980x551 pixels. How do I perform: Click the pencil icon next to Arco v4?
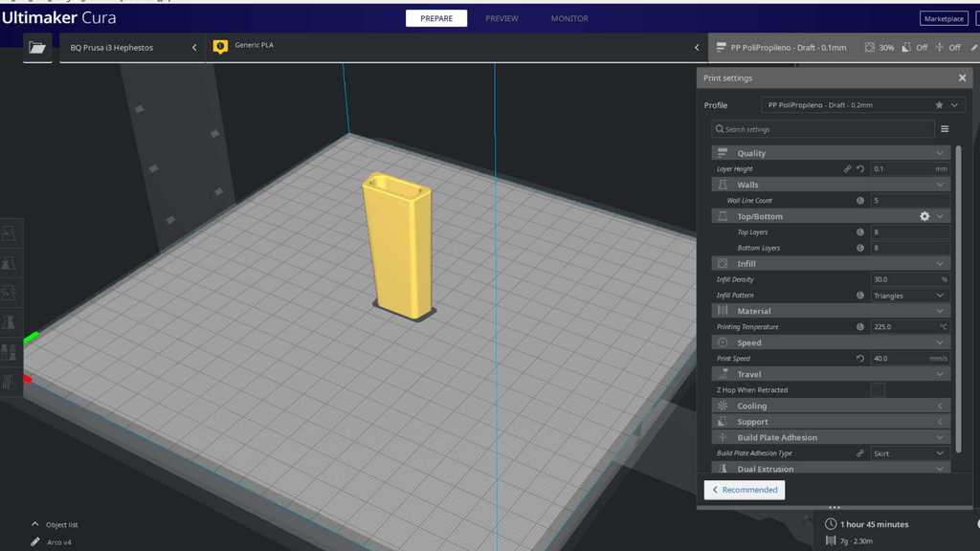35,541
